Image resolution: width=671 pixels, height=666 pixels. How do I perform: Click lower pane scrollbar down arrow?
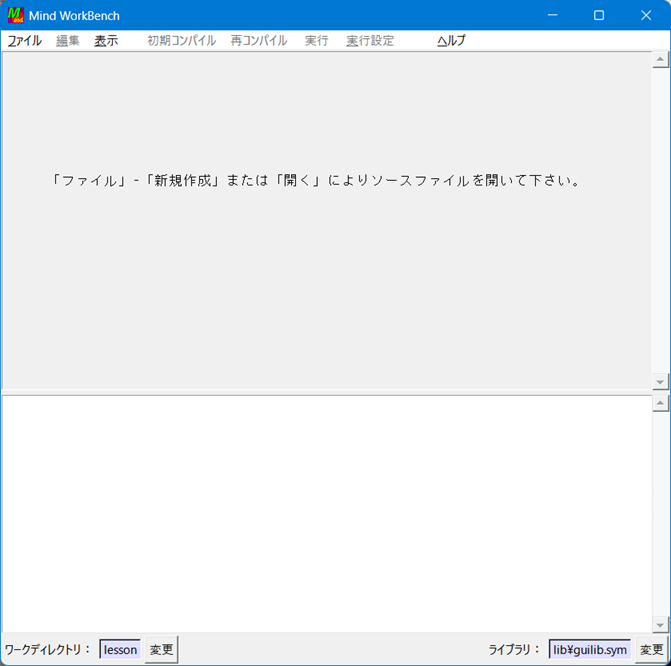coord(660,625)
